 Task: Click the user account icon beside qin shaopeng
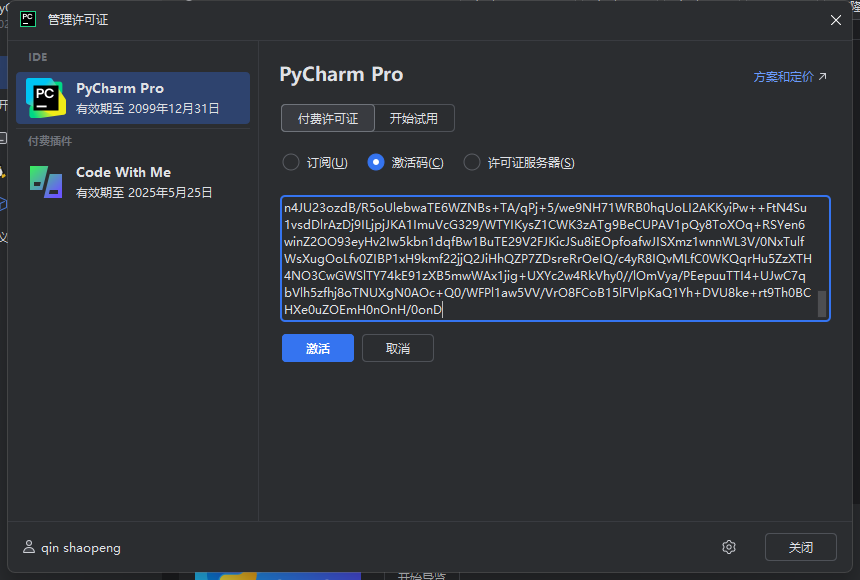[29, 547]
